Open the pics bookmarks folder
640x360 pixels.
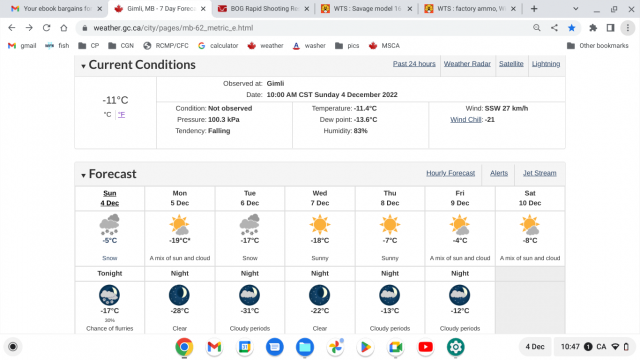click(x=347, y=46)
